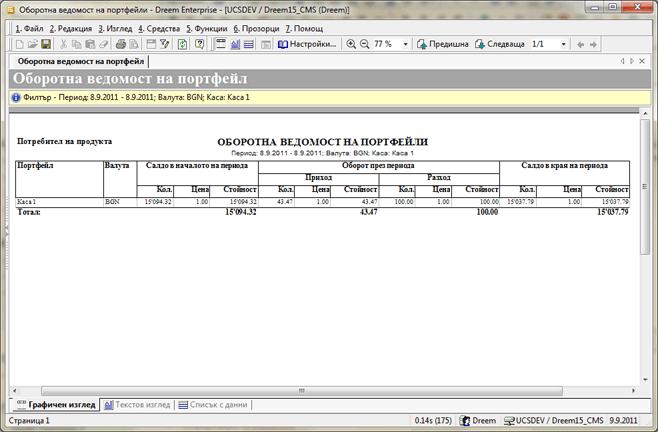The height and width of the screenshot is (432, 658).
Task: Open the Прозорци menu
Action: [256, 29]
